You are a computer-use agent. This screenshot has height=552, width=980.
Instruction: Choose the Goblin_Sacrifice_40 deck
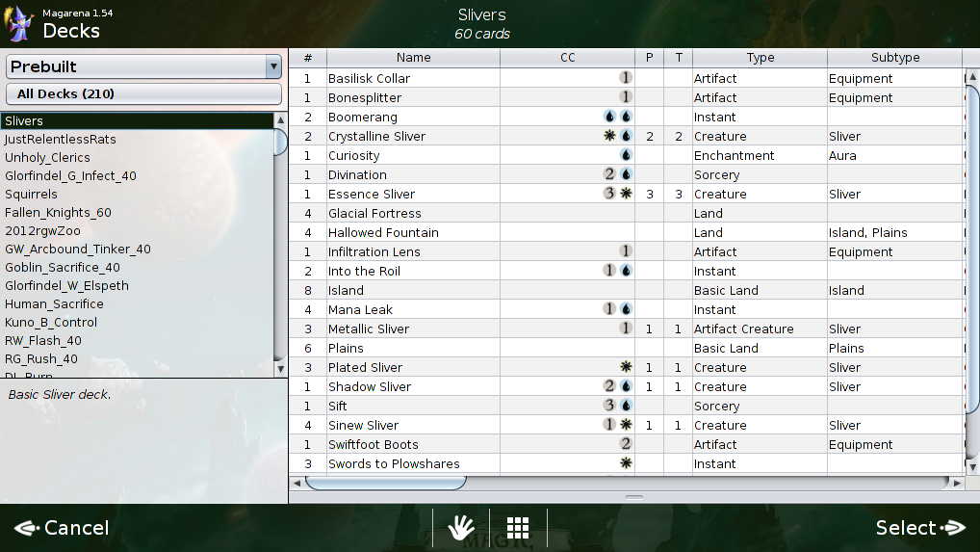click(x=63, y=268)
